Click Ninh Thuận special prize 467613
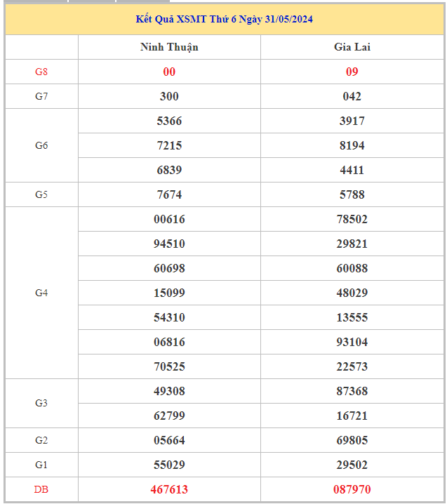447x504 pixels. [x=169, y=489]
